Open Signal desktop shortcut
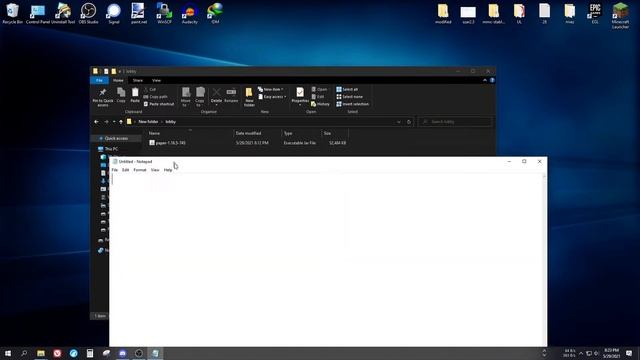This screenshot has width=640, height=360. (x=114, y=13)
